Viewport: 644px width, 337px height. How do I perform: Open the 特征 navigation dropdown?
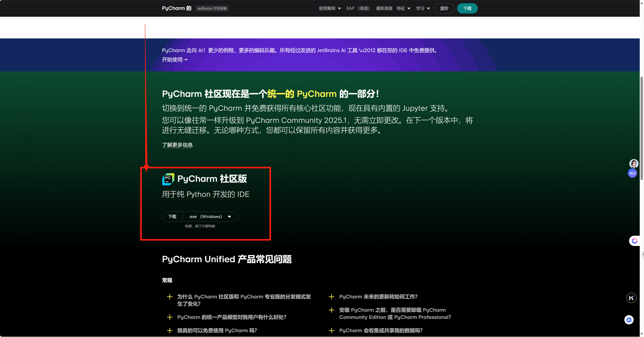click(x=403, y=9)
